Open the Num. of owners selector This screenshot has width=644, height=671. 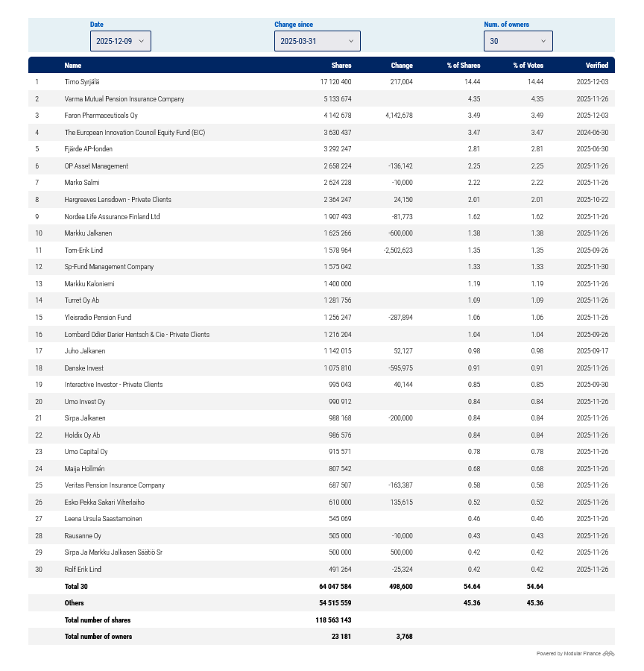518,41
